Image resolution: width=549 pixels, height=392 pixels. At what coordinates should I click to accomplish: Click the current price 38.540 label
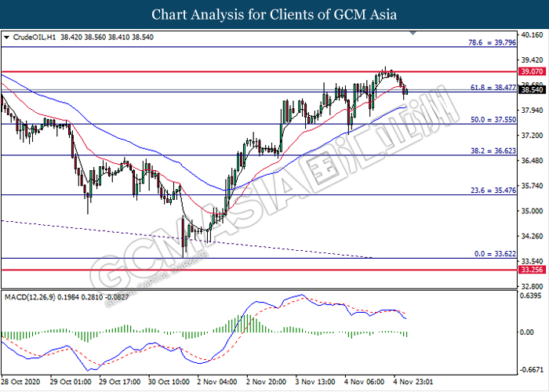tap(532, 90)
